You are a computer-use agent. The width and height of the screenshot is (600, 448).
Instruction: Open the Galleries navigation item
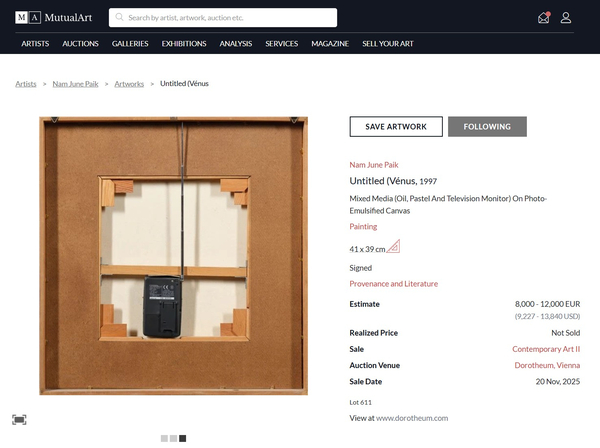click(x=130, y=44)
